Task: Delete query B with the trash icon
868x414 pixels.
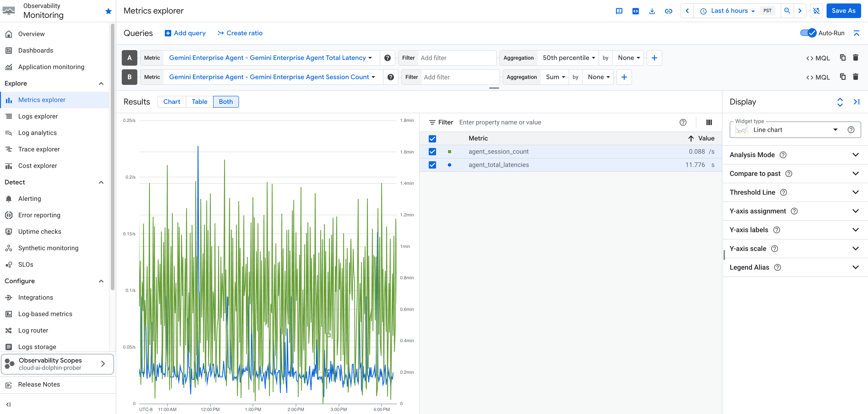Action: [856, 77]
